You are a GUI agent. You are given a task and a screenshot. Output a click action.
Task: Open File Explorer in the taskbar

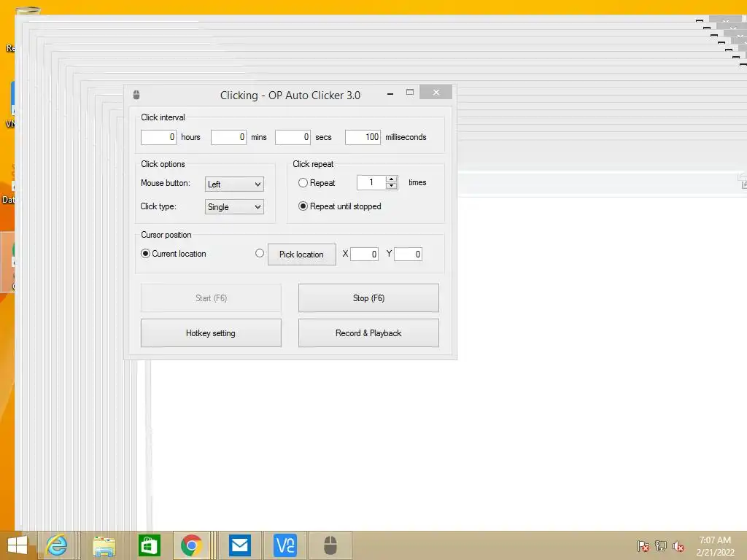point(104,545)
